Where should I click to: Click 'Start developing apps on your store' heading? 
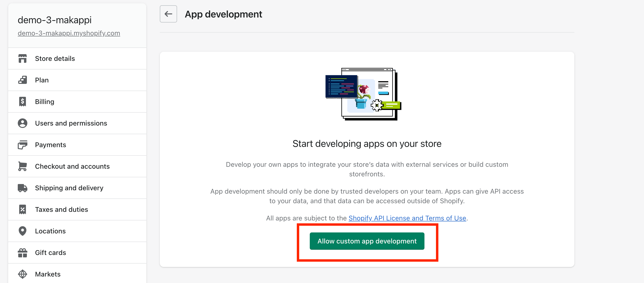[367, 144]
